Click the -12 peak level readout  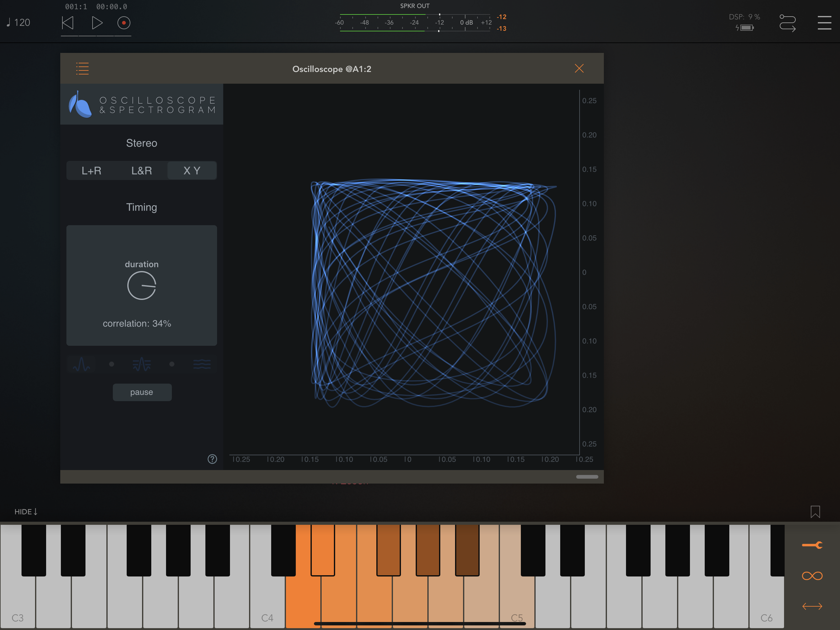click(x=502, y=17)
